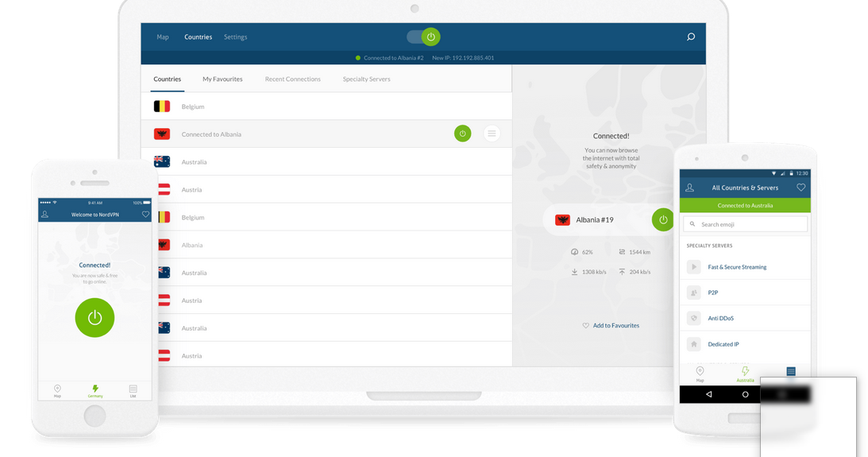The image size is (868, 457).
Task: Click distance icon next to 1544 km
Action: (x=622, y=252)
